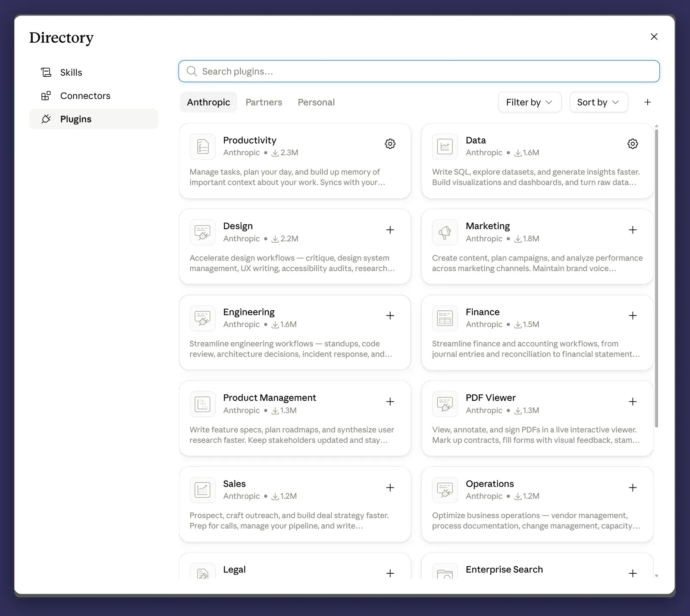Screen dimensions: 690x616
Task: Click the 2.3M download count
Action: [285, 153]
